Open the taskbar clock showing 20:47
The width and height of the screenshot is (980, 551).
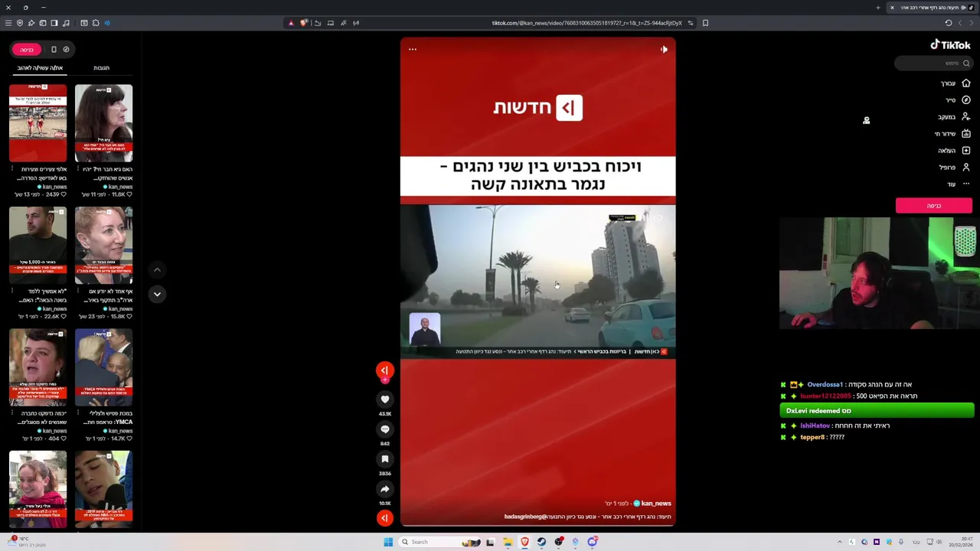(961, 542)
